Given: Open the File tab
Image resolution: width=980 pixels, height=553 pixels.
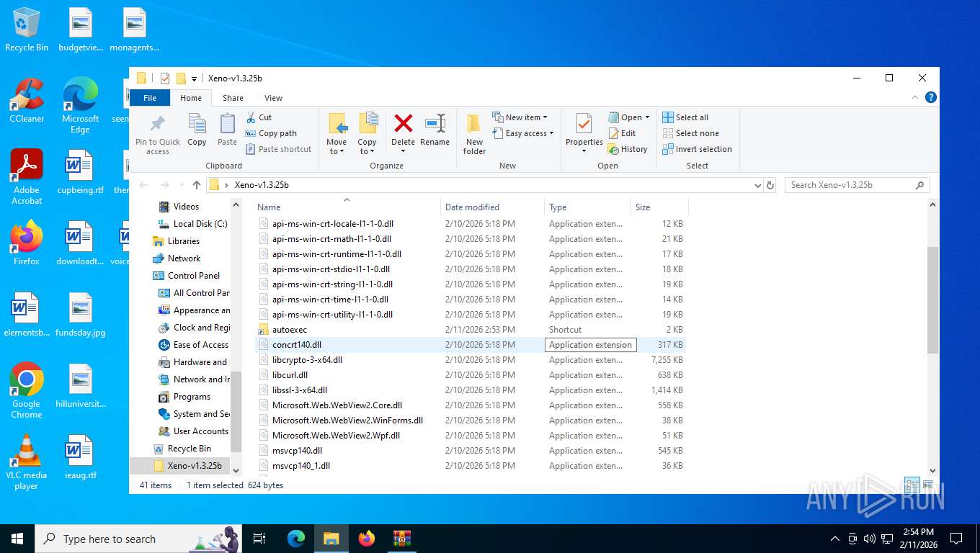Looking at the screenshot, I should point(150,98).
